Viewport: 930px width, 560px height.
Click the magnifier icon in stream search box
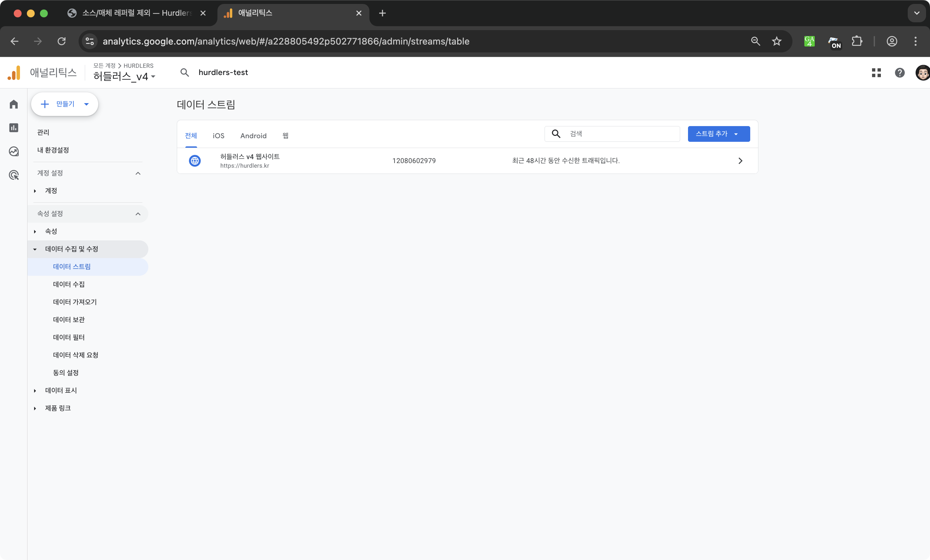tap(556, 134)
